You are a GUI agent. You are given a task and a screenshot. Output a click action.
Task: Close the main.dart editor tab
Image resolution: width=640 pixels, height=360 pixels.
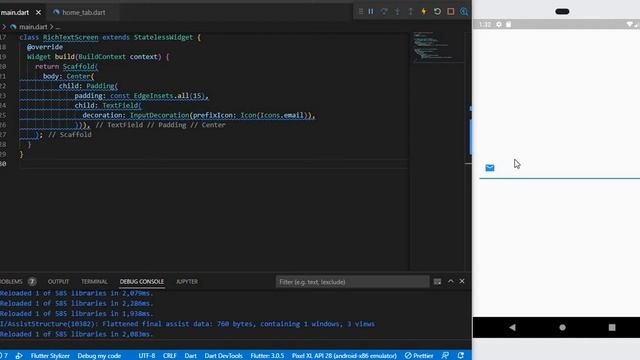tap(38, 13)
